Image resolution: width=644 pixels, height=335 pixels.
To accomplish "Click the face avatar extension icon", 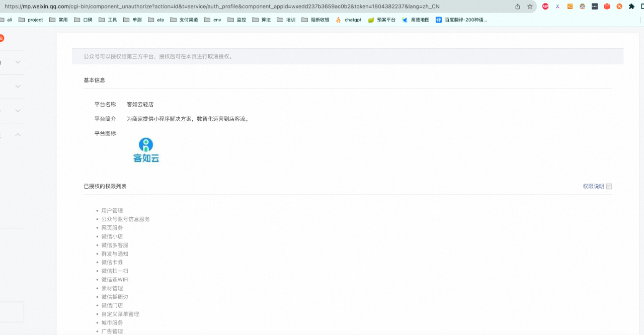I will 582,7.
